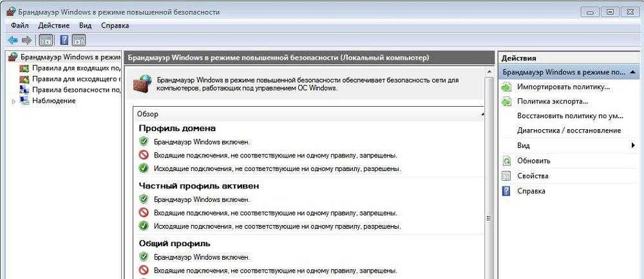Click the Export Policy icon in Actions
Viewport: 644px width, 279px height.
pos(507,102)
